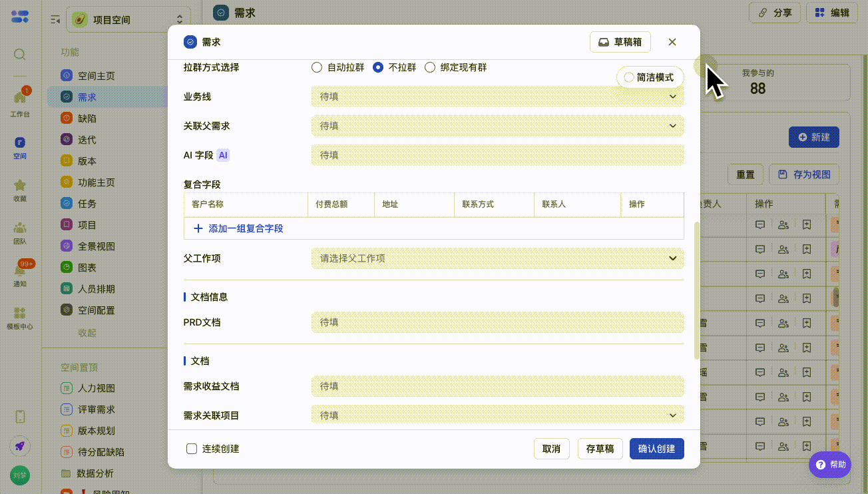868x494 pixels.
Task: Toggle 简洁模式 switch
Action: pyautogui.click(x=650, y=77)
